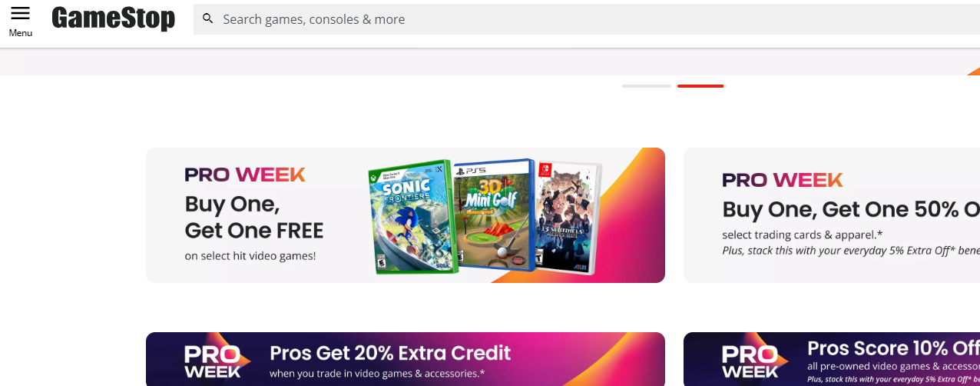The image size is (980, 386).
Task: Open Pros Get 20% Extra Credit banner
Action: [x=406, y=359]
